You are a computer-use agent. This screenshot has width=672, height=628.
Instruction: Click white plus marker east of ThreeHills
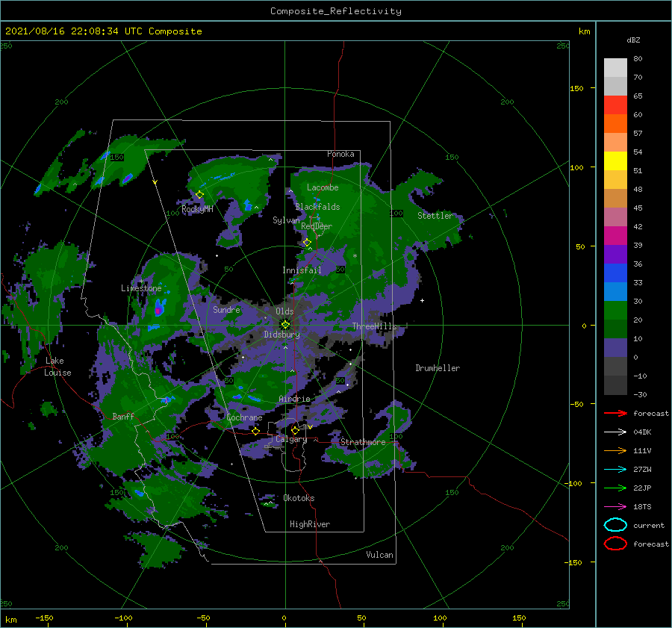click(x=422, y=300)
